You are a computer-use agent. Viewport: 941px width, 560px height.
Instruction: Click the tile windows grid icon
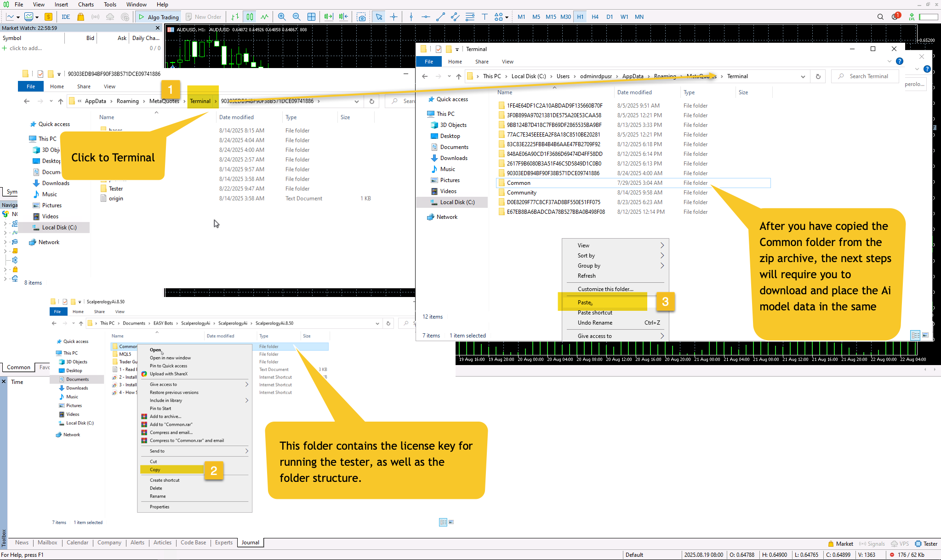click(x=311, y=17)
